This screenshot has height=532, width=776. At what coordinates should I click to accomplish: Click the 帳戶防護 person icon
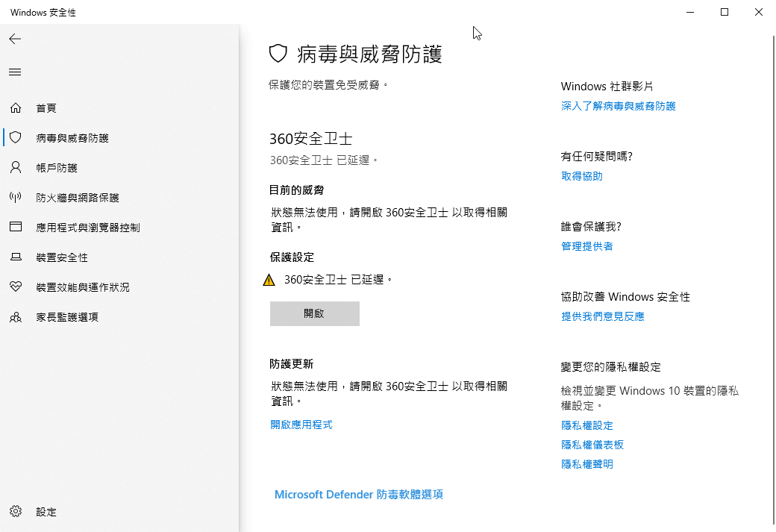pyautogui.click(x=16, y=168)
